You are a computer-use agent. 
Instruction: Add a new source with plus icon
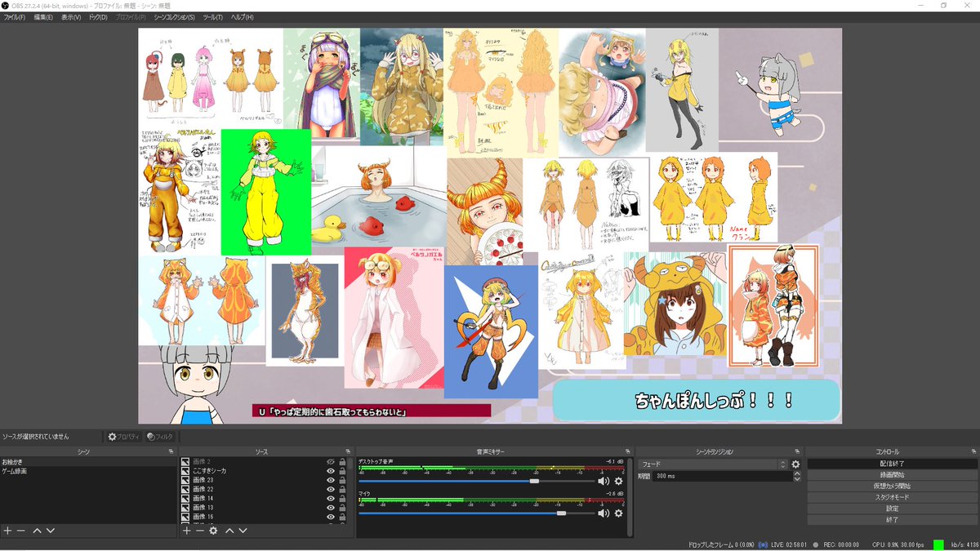(186, 531)
